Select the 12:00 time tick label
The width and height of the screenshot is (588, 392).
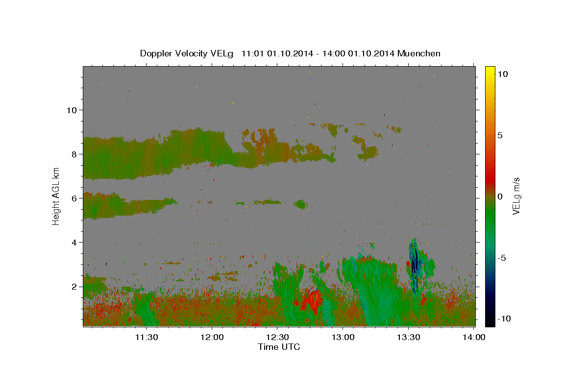click(x=212, y=338)
